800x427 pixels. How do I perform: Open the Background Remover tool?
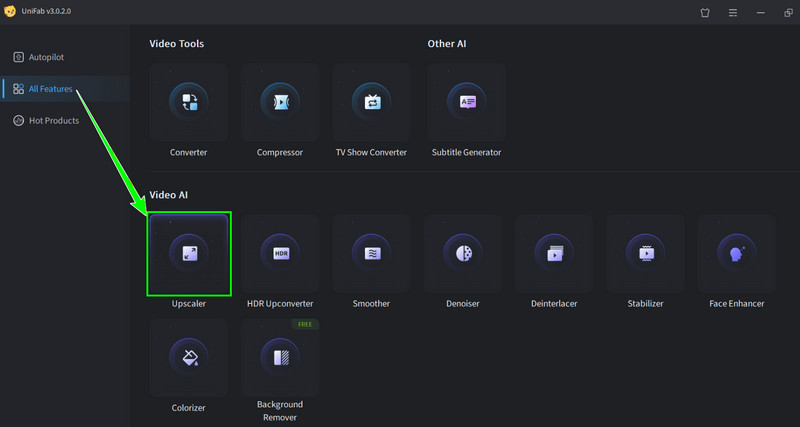(280, 358)
